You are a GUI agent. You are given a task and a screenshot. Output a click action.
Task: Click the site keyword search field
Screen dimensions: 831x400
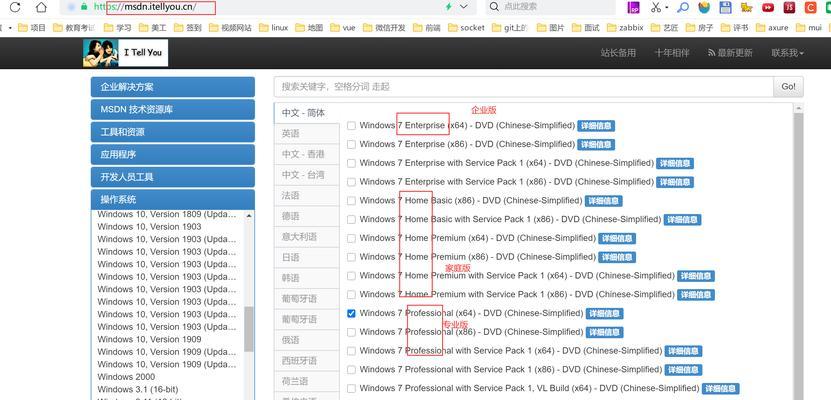pos(524,86)
